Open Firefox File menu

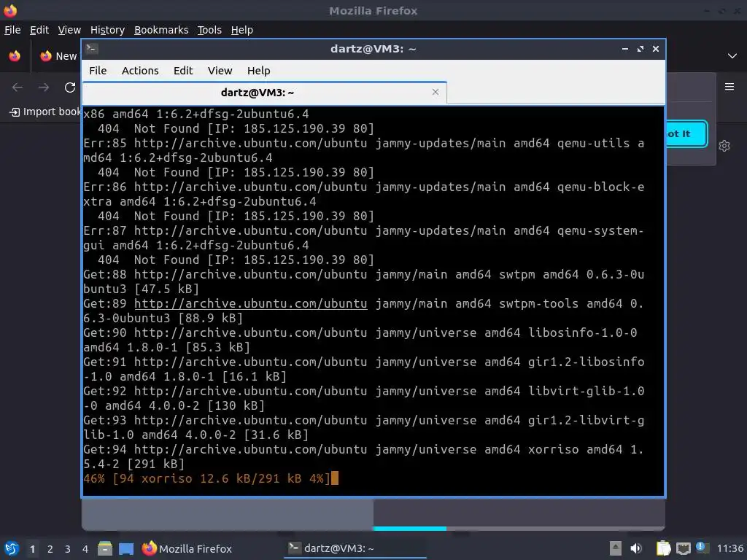coord(12,30)
